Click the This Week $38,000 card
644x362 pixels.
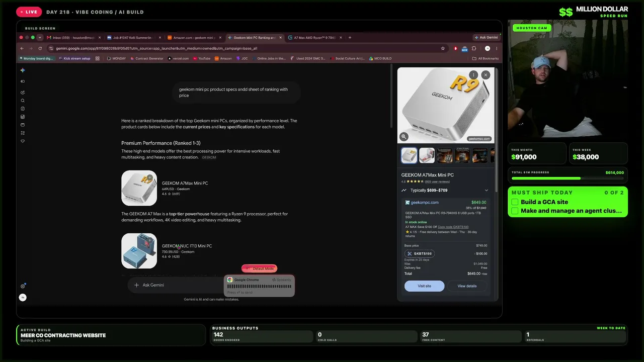pos(598,153)
